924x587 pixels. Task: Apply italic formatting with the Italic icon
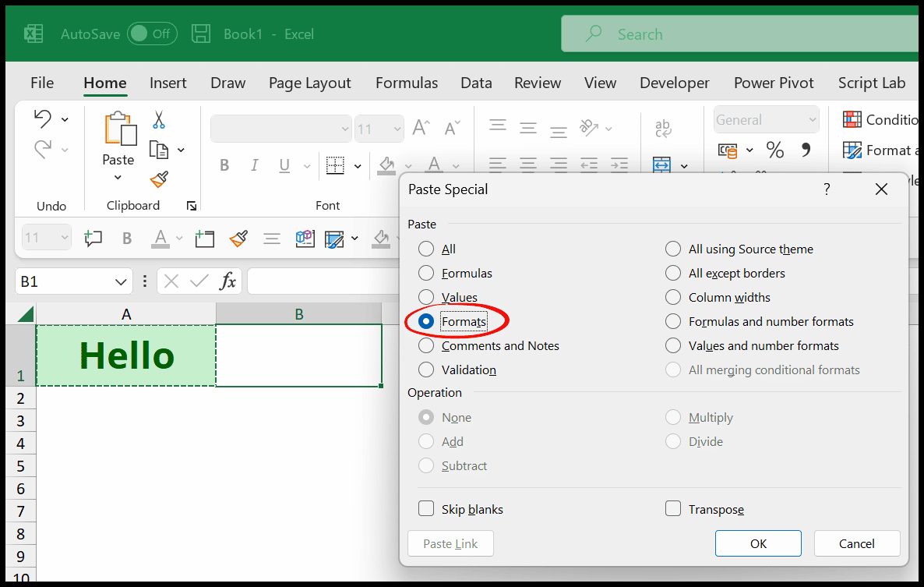[x=253, y=165]
